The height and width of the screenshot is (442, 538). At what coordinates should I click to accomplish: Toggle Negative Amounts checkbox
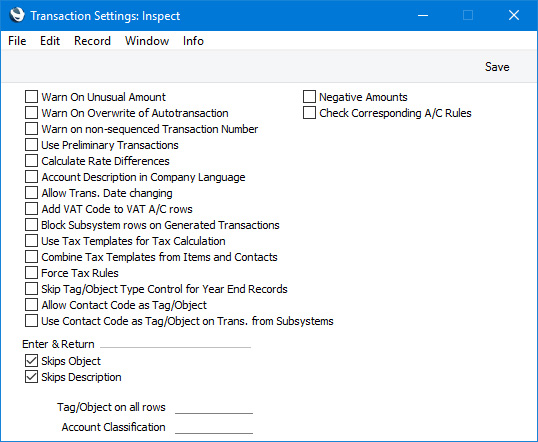coord(309,97)
